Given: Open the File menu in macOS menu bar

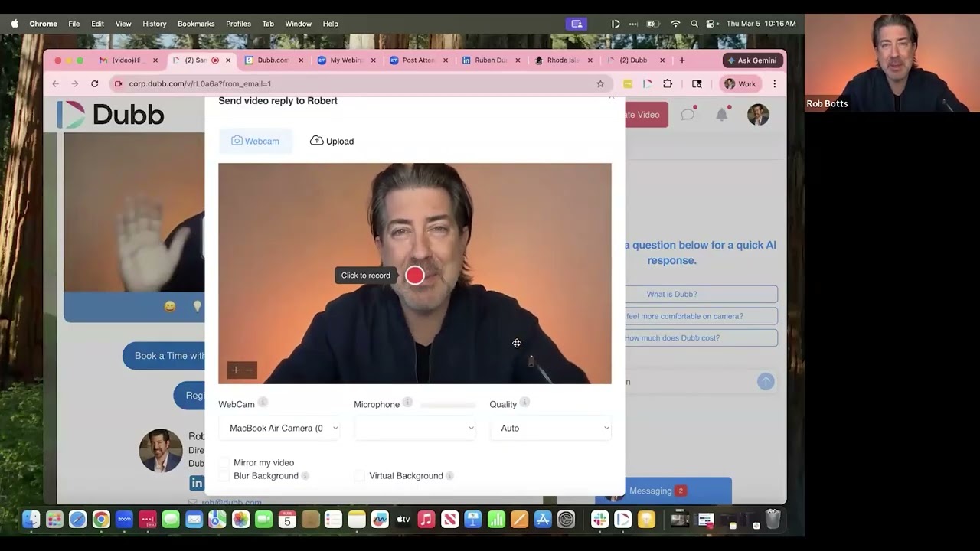Looking at the screenshot, I should (x=73, y=24).
